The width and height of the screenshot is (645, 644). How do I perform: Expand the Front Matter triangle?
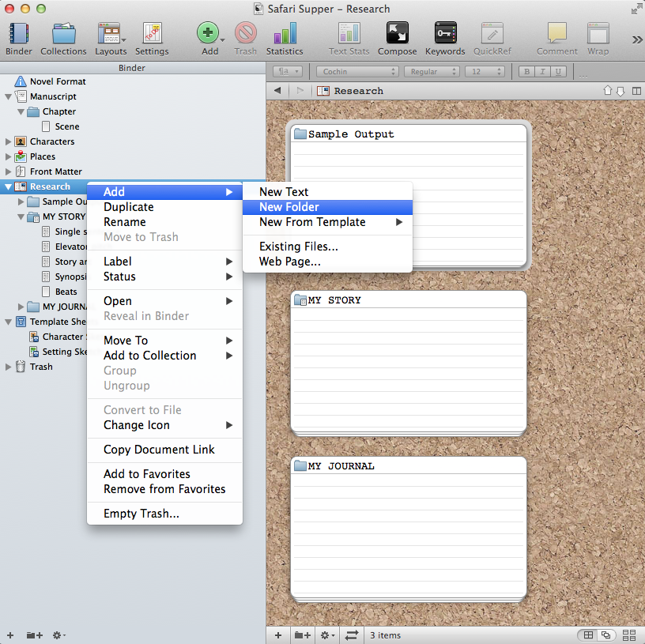coord(8,172)
